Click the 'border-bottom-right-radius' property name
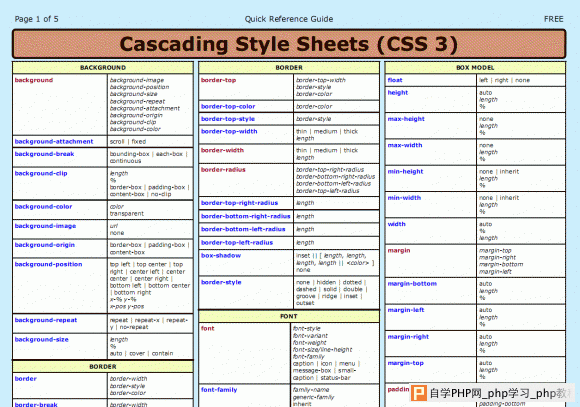Image resolution: width=580 pixels, height=407 pixels. point(246,216)
